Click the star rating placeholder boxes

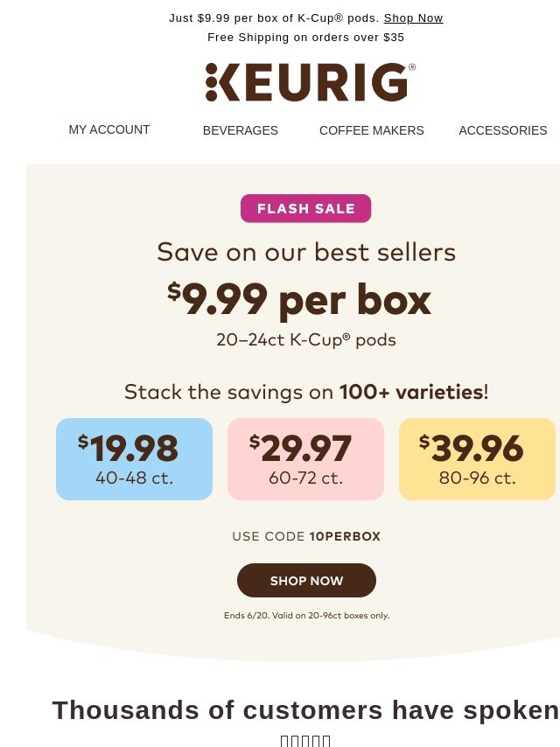click(x=305, y=740)
